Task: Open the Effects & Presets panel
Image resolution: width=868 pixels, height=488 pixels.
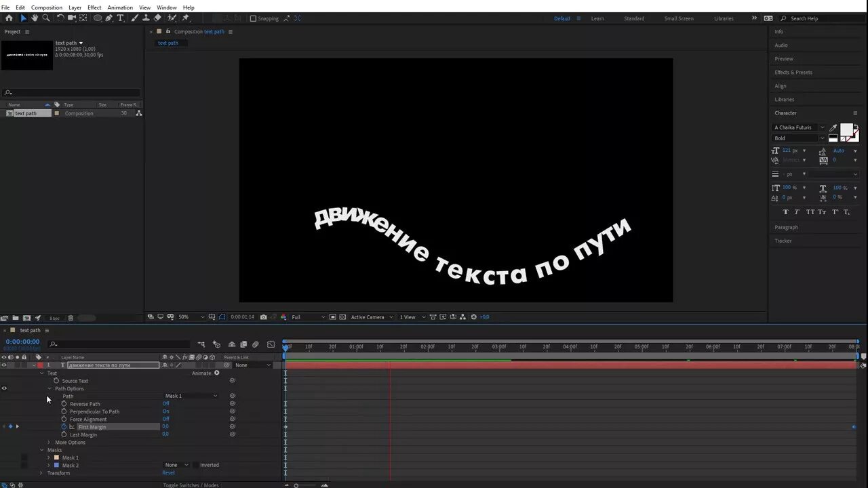Action: point(793,73)
